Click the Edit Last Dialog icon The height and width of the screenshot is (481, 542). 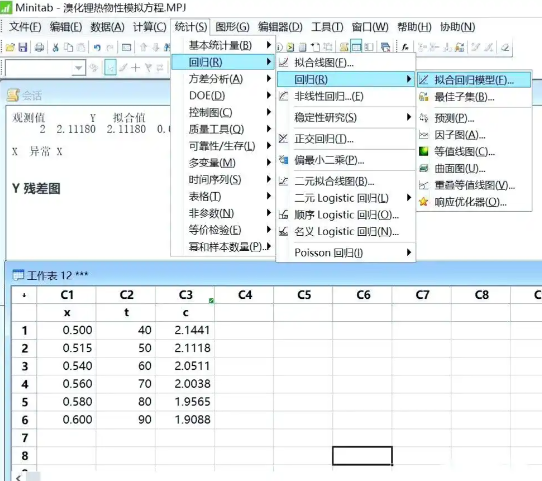click(x=126, y=47)
